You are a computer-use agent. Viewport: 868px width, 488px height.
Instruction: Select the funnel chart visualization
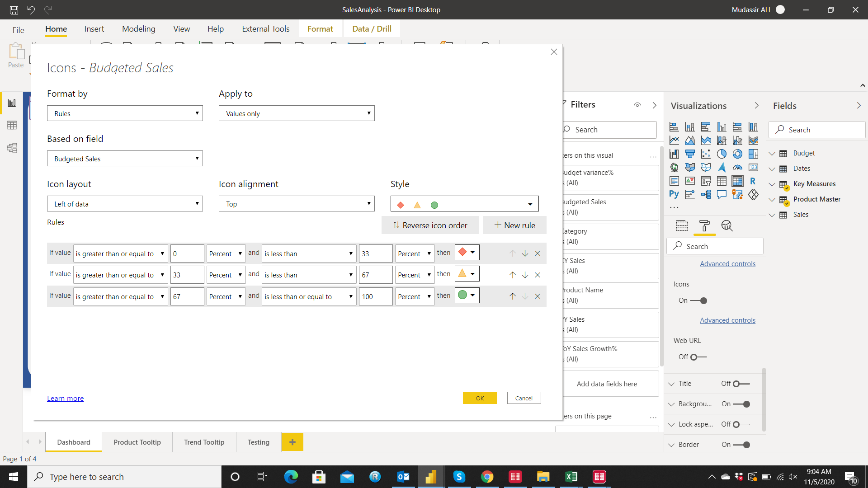(690, 154)
